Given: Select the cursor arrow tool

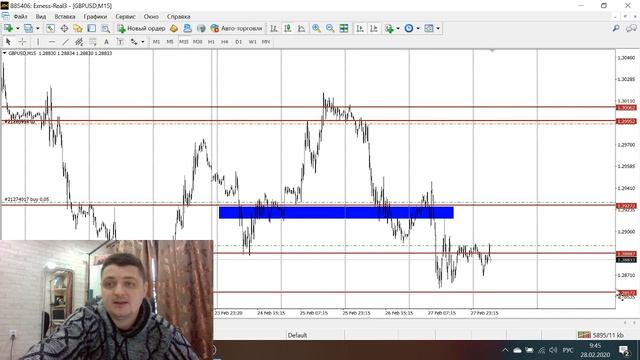Looking at the screenshot, I should (x=8, y=42).
